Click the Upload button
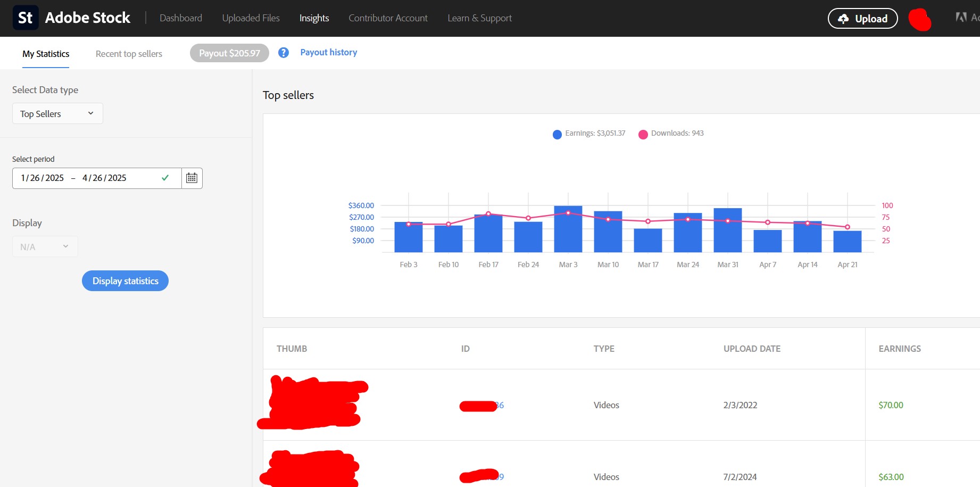Screen dimensions: 980x487 click(x=862, y=19)
